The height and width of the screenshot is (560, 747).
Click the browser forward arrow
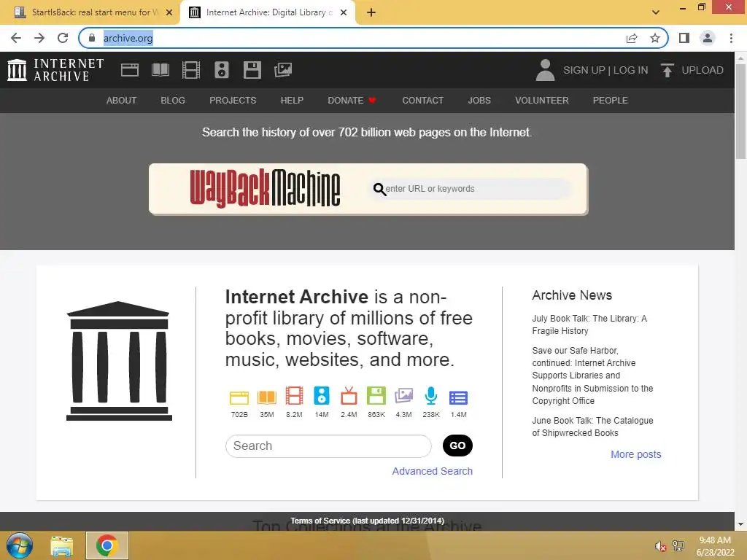[39, 38]
